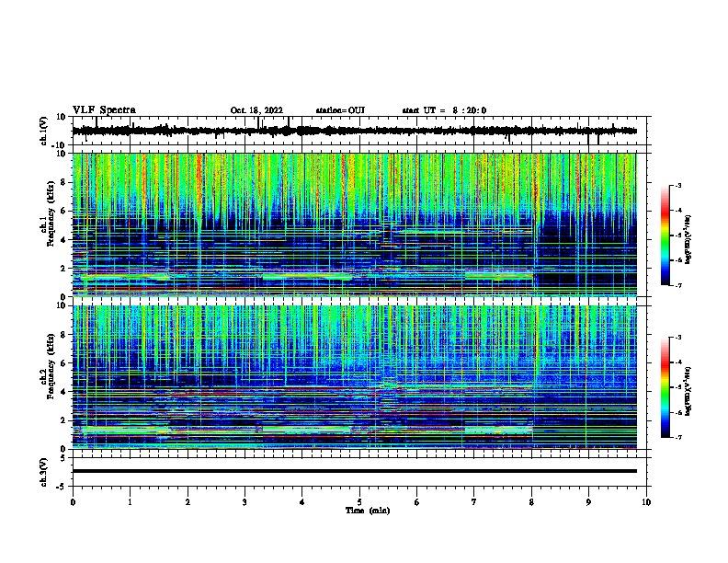
Task: Click the ch.2 color scale bar
Action: (x=665, y=387)
